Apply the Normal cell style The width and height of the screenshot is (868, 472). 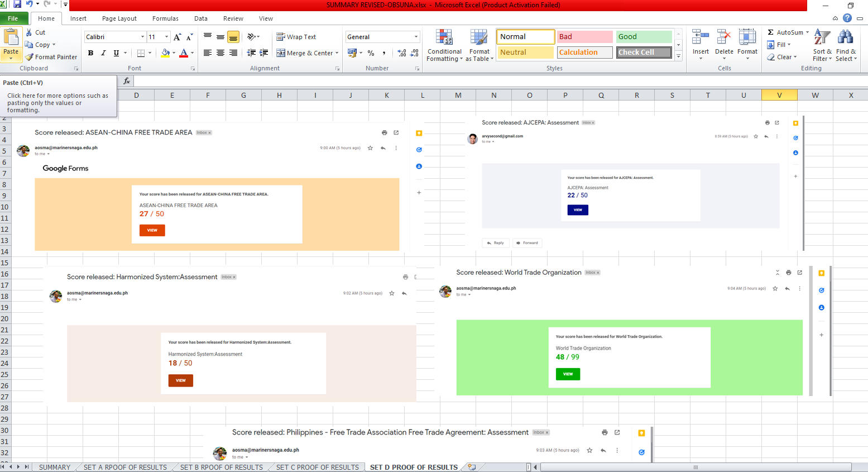pyautogui.click(x=525, y=37)
